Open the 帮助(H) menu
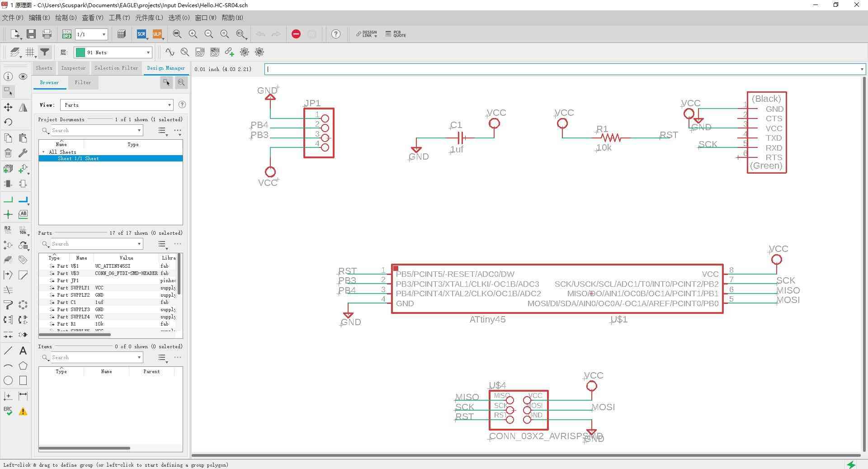Viewport: 868px width, 469px height. pyautogui.click(x=232, y=18)
